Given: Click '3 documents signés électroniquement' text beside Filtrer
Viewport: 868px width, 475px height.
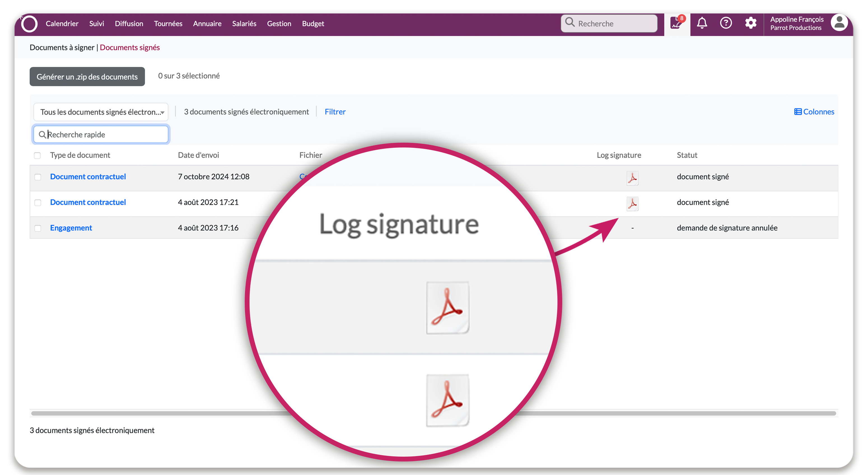Looking at the screenshot, I should [246, 111].
